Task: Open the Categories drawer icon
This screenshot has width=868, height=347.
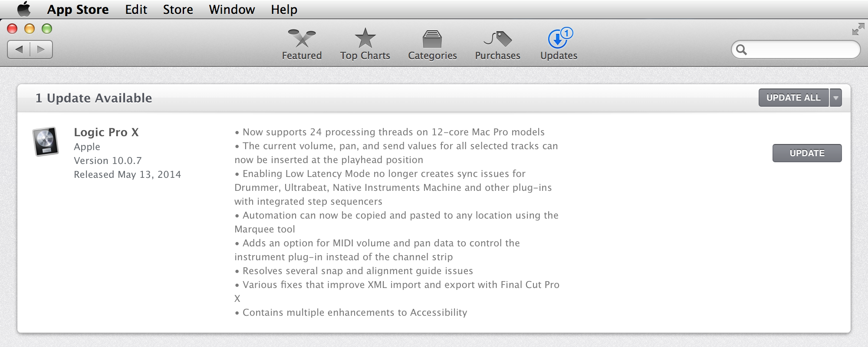Action: [432, 39]
